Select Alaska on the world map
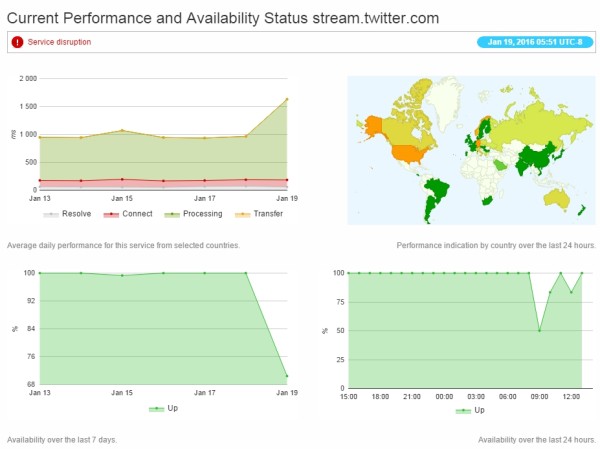The image size is (600, 449). click(x=374, y=126)
